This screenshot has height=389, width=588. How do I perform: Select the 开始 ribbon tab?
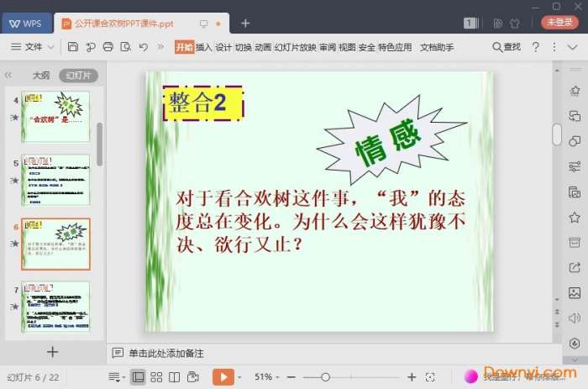[184, 47]
